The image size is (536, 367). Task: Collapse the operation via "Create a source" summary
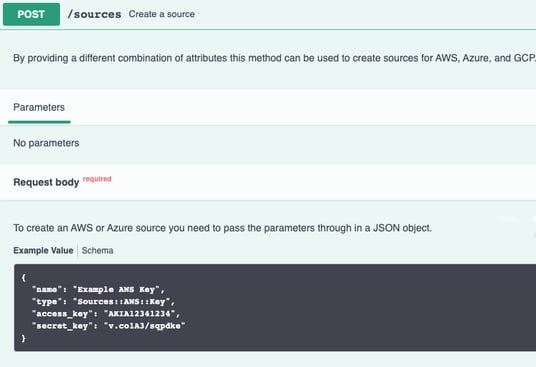pos(162,14)
